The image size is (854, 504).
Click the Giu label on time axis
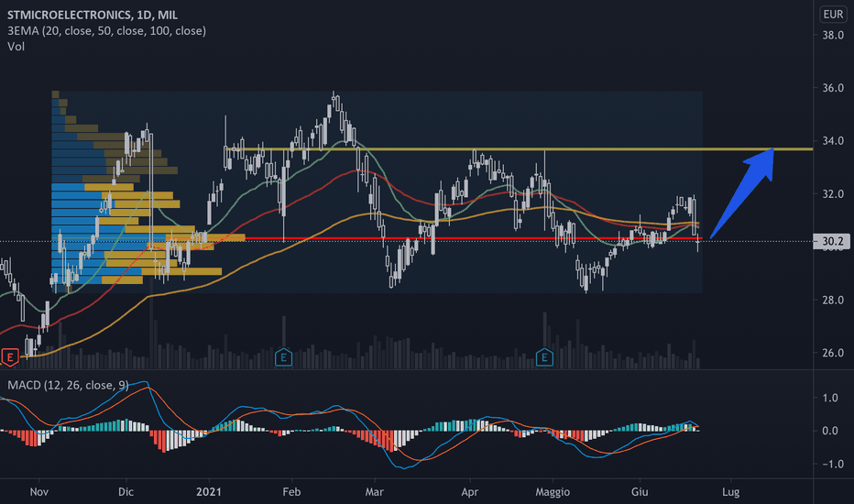[640, 492]
